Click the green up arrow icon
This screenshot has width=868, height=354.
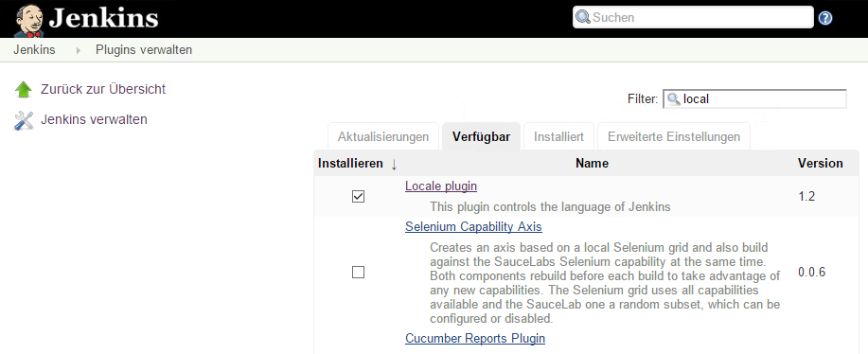pos(24,89)
